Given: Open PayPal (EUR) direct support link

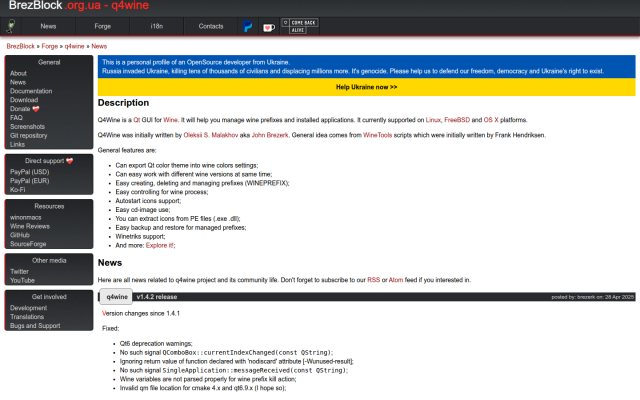Looking at the screenshot, I should (29, 181).
